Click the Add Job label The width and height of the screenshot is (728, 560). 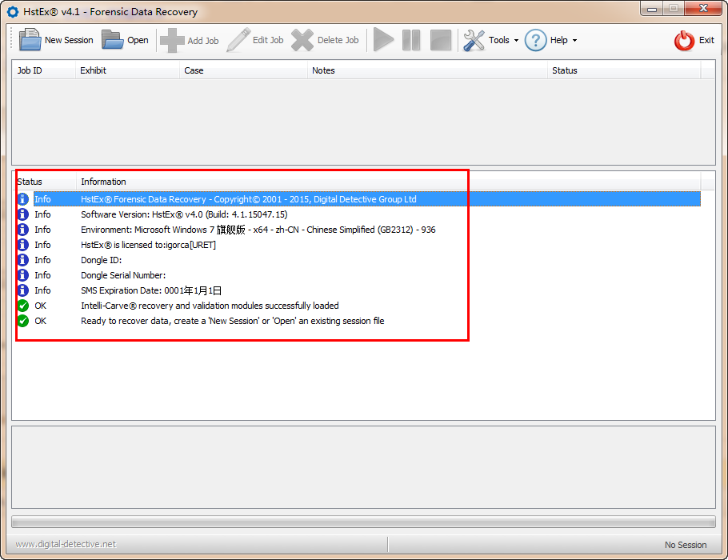click(203, 40)
